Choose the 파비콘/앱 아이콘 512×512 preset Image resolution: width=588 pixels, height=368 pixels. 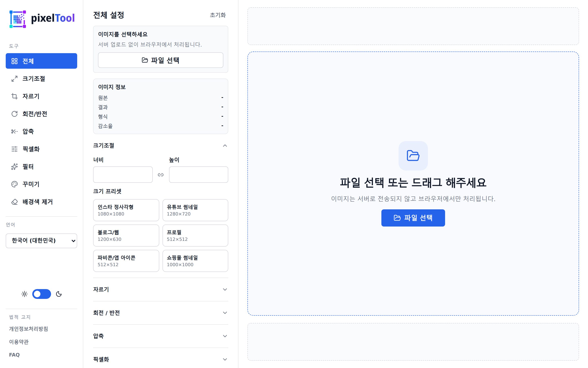point(126,261)
